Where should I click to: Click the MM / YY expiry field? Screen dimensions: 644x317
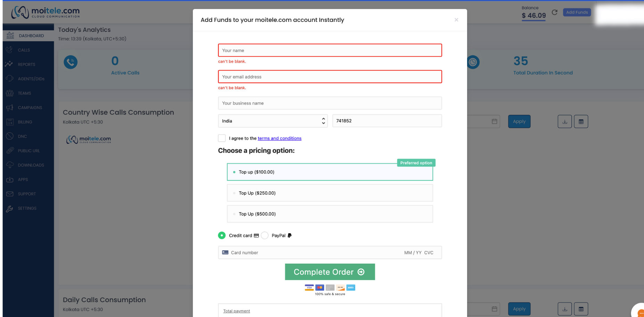413,253
